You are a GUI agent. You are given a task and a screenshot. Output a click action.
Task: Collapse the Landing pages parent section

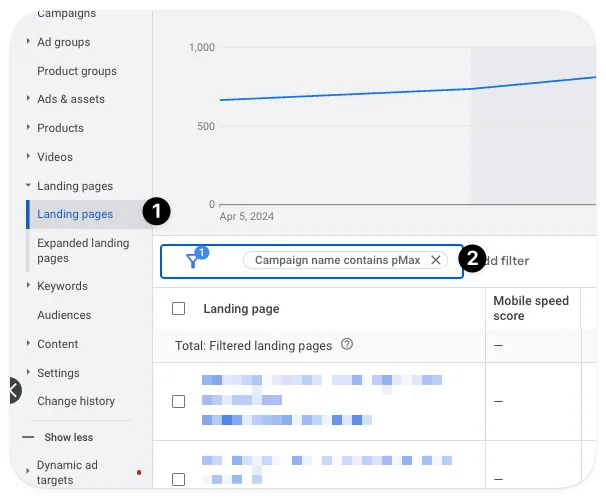tap(28, 185)
